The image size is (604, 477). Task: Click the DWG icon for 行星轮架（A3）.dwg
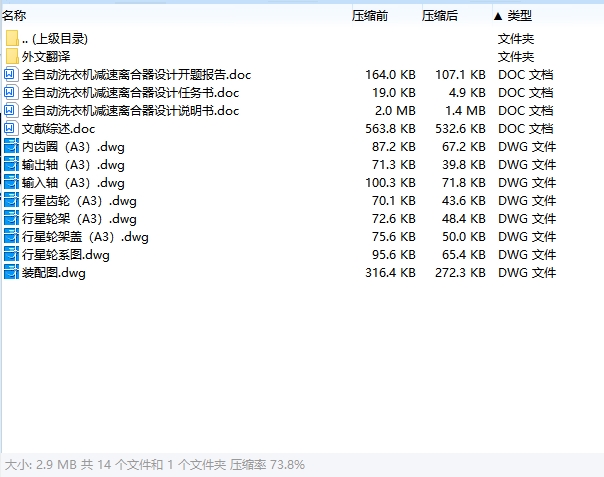click(x=11, y=219)
